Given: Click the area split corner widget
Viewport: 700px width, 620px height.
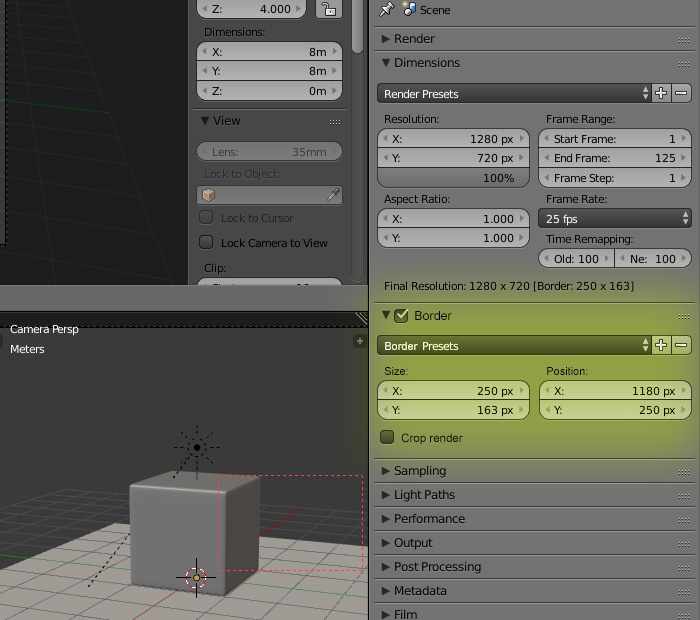Looking at the screenshot, I should tap(361, 318).
